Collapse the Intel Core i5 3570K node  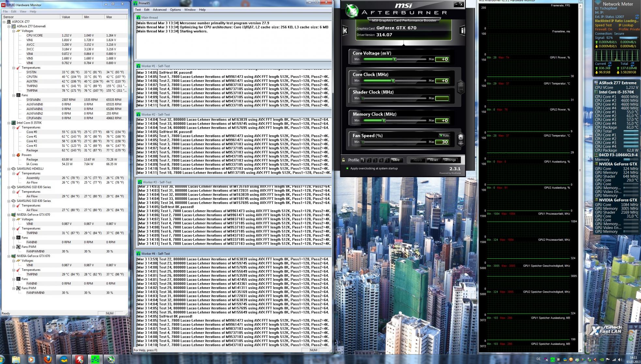pos(9,123)
